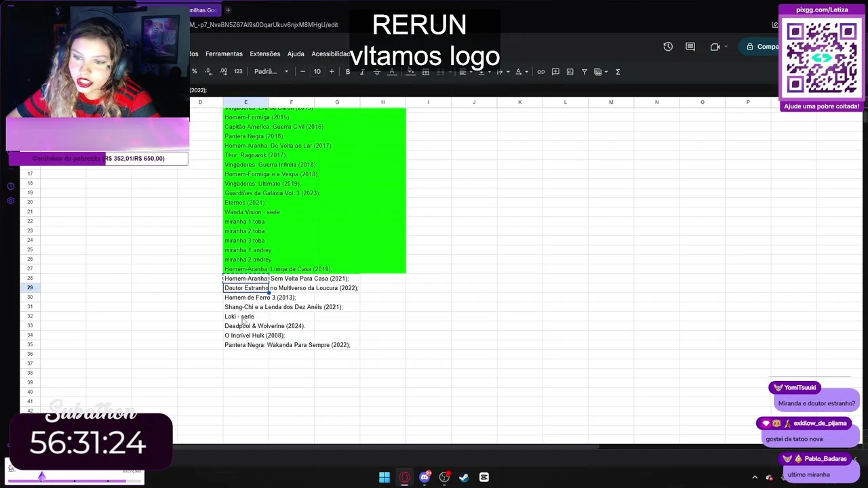868x488 pixels.
Task: Open text rotation dropdown
Action: (x=521, y=71)
